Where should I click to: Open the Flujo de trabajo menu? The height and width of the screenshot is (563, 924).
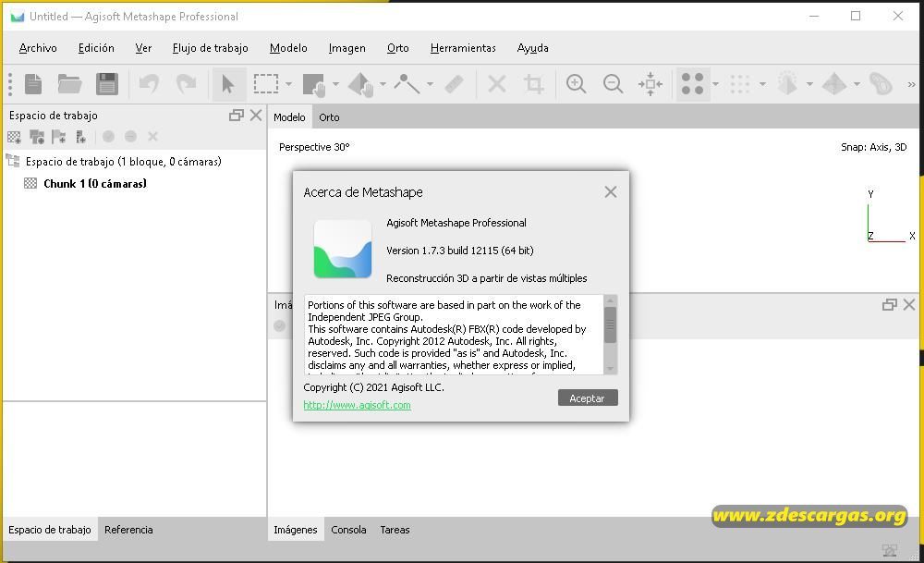210,48
